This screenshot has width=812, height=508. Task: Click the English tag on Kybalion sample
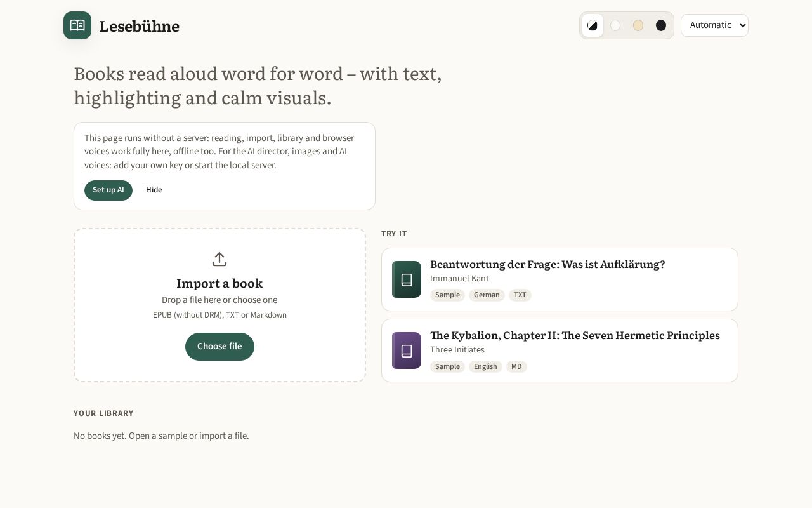coord(485,367)
